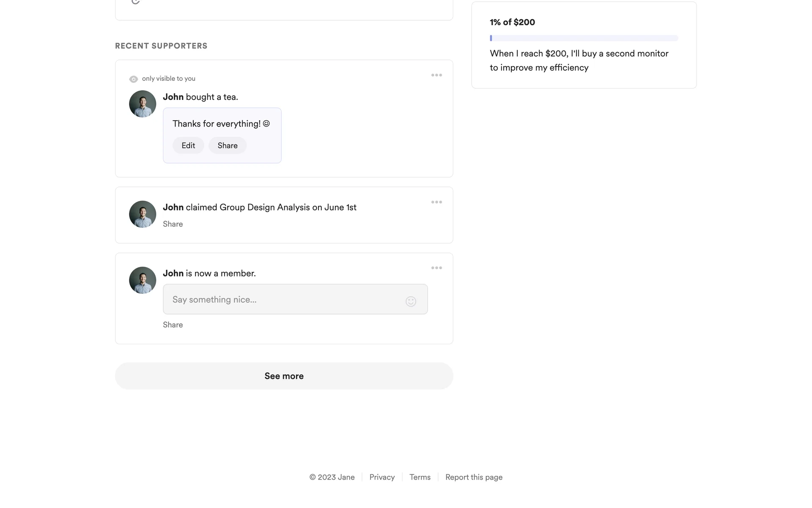Open options menu on new member card
This screenshot has width=812, height=508.
[x=436, y=268]
